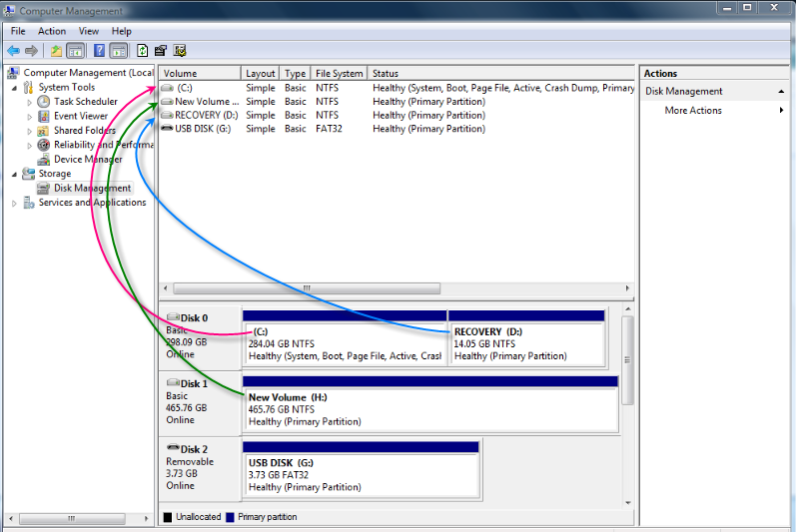Viewport: 796px width, 532px height.
Task: Click the Back arrow in the toolbar
Action: pyautogui.click(x=13, y=51)
